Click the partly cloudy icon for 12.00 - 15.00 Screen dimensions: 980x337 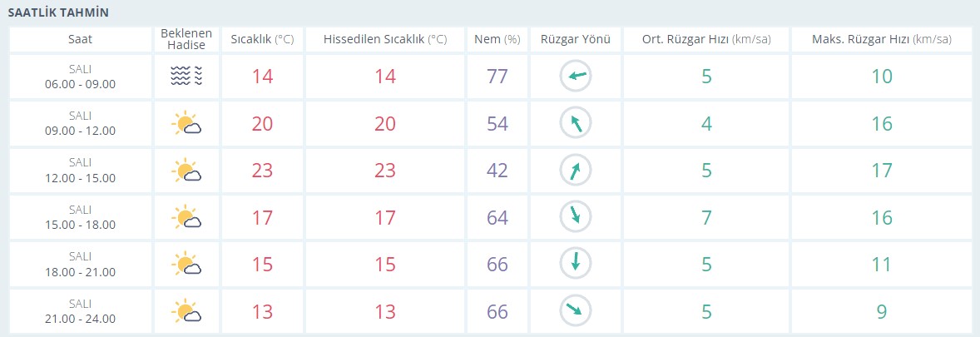click(x=186, y=170)
